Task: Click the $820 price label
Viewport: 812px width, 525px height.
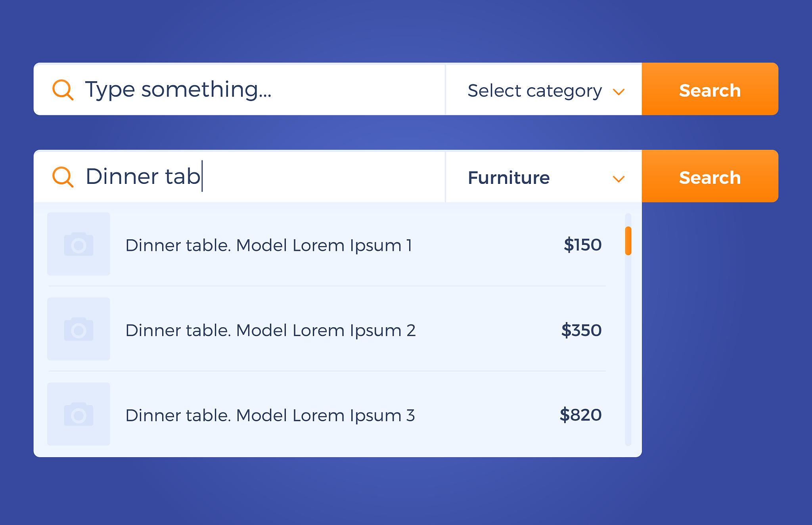Action: point(580,415)
